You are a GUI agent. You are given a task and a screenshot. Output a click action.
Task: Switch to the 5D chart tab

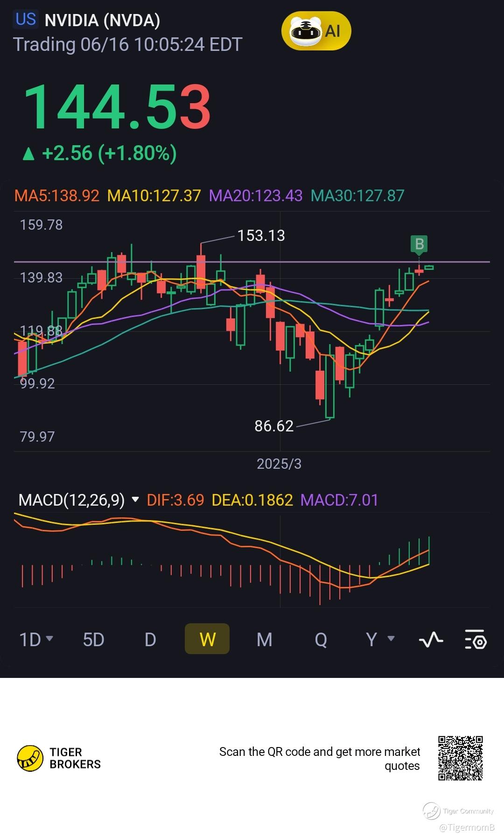[93, 639]
